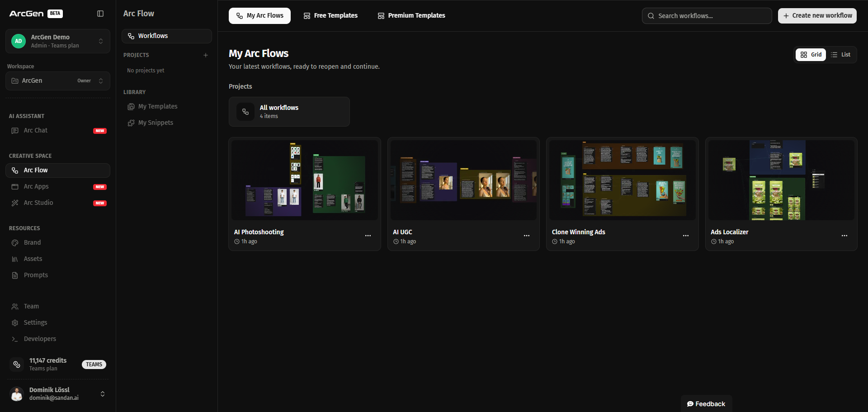Click the "11,147 credits" text

pos(48,360)
